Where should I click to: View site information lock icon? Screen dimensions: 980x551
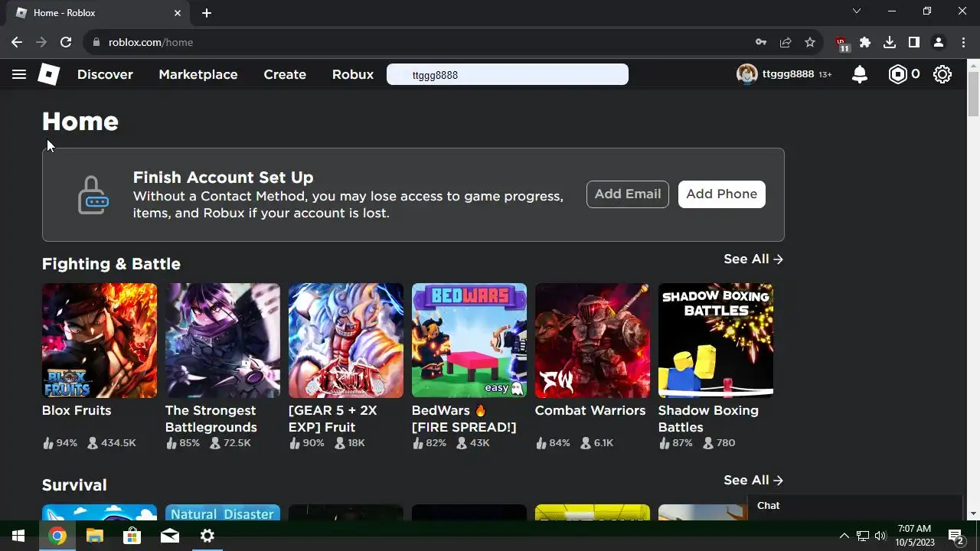point(96,42)
